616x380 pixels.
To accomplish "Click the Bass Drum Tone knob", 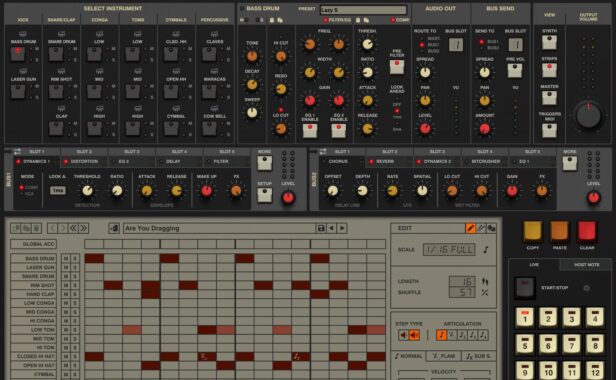I will point(252,57).
